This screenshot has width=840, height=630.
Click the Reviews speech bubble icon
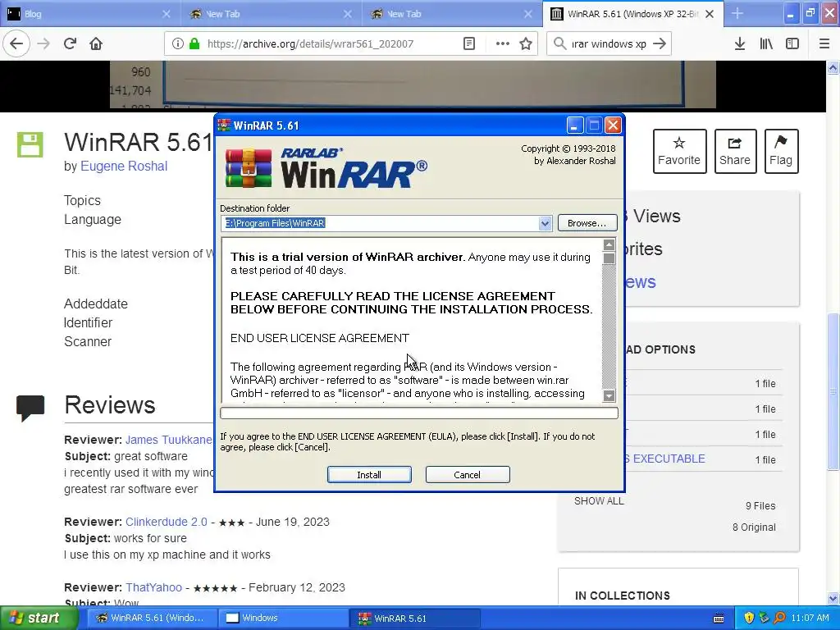coord(30,409)
